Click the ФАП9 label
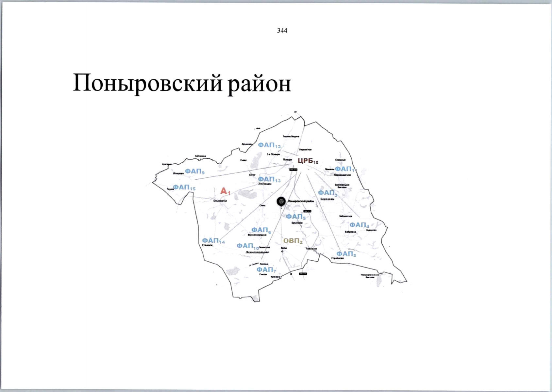This screenshot has height=392, width=552. (x=195, y=171)
